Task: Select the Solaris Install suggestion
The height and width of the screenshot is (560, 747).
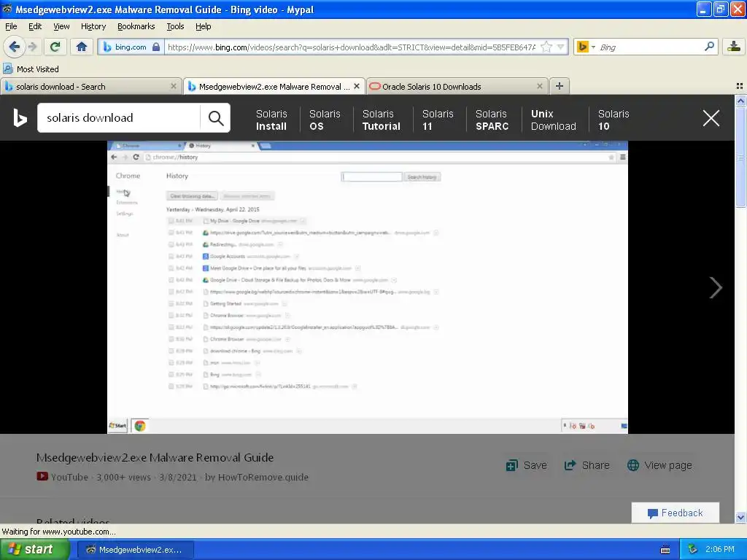Action: pyautogui.click(x=271, y=120)
